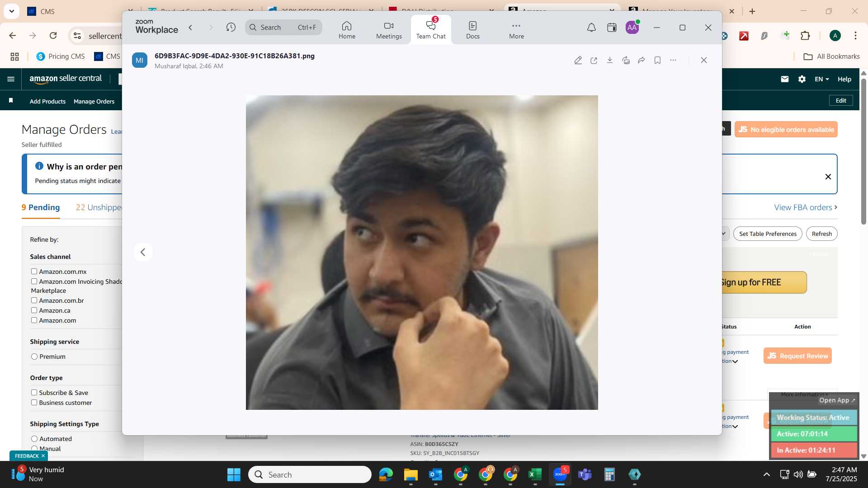Check Amazon.com.mx sales channel
868x488 pixels.
click(x=34, y=271)
